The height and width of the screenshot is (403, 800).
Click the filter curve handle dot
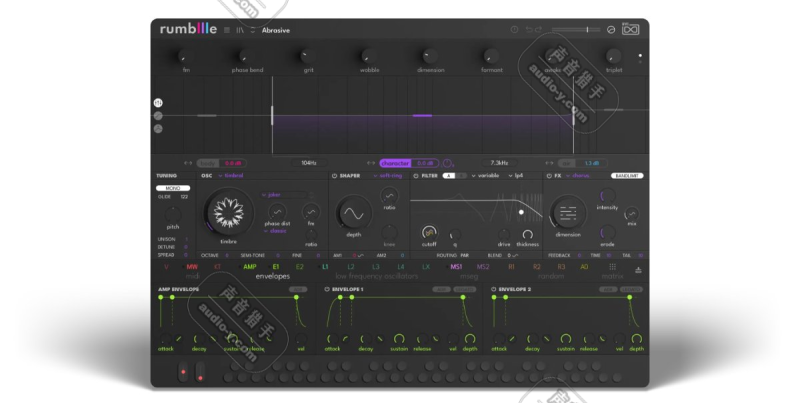(521, 212)
